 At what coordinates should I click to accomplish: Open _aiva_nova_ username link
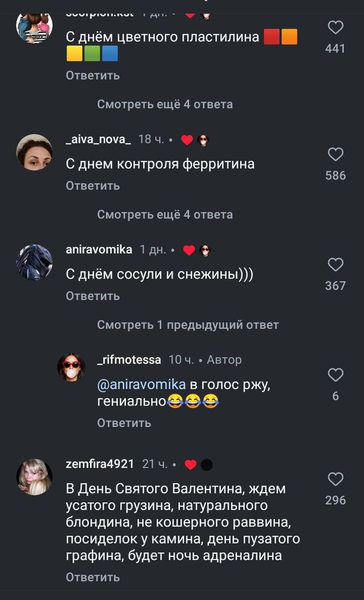click(x=99, y=139)
